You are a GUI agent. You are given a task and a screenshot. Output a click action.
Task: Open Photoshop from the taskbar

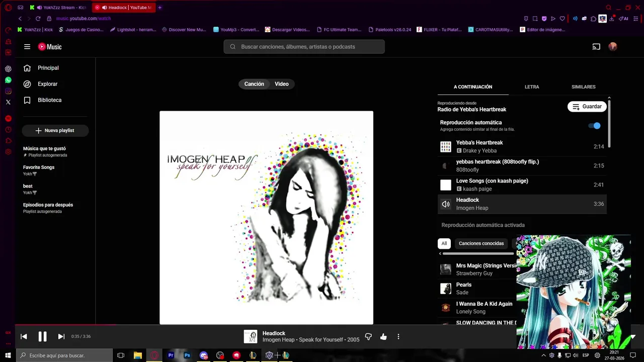pyautogui.click(x=187, y=355)
